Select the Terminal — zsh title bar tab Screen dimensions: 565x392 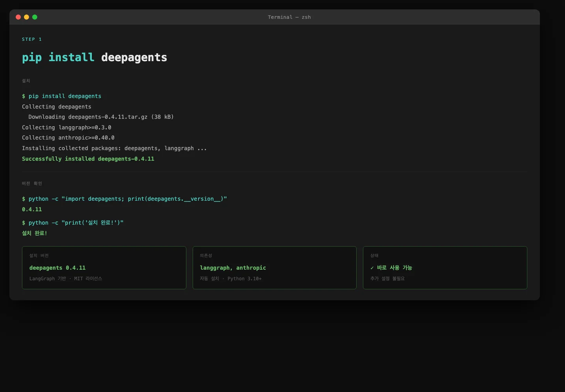(289, 17)
